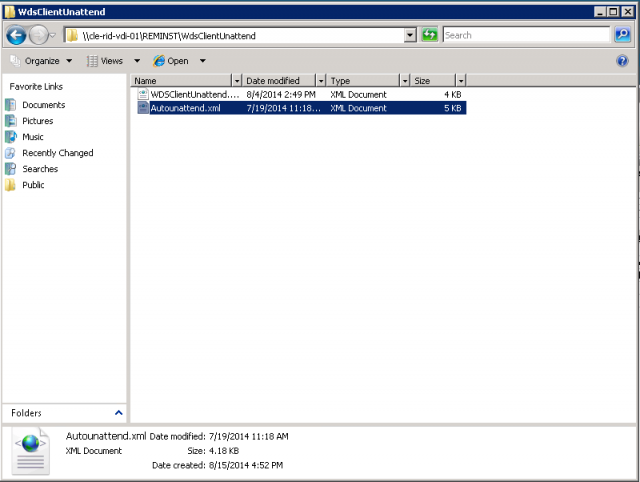Click into the Search input field
This screenshot has height=482, width=640.
525,35
